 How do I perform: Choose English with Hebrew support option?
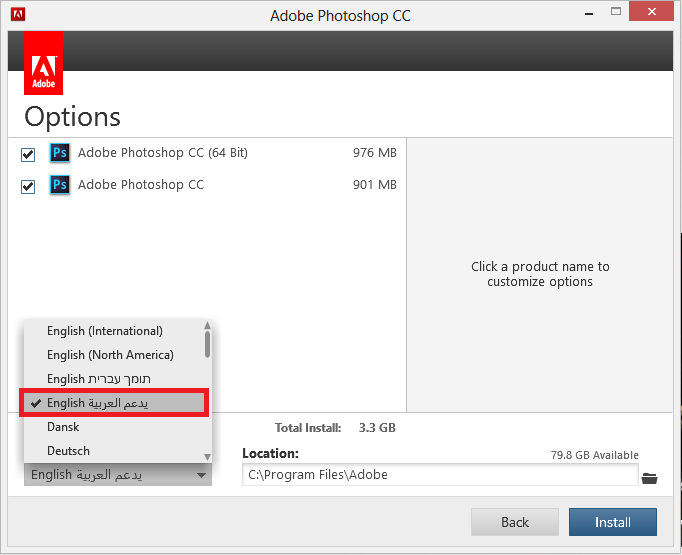[99, 379]
